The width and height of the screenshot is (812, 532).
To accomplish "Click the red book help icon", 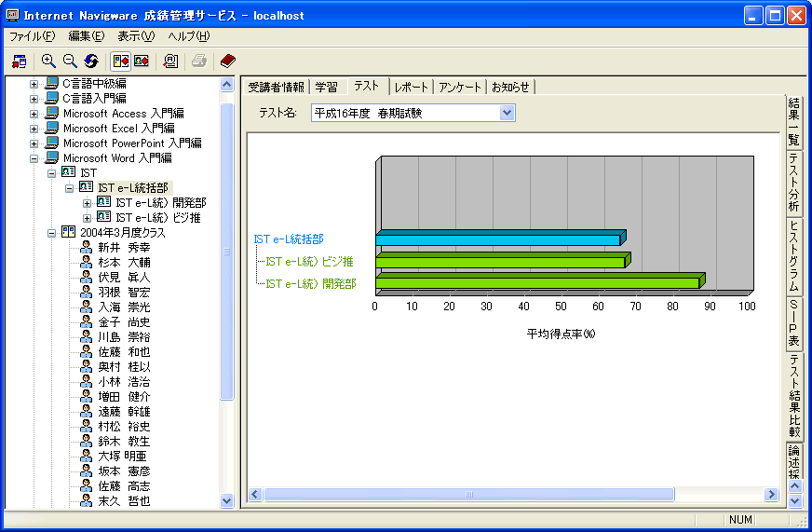I will [x=228, y=61].
